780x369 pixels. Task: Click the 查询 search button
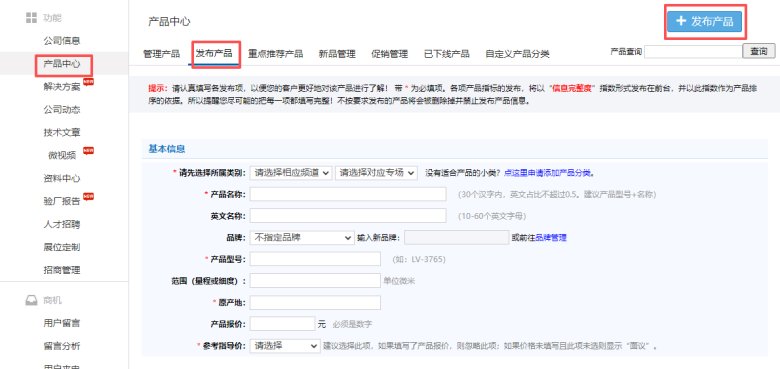point(759,51)
